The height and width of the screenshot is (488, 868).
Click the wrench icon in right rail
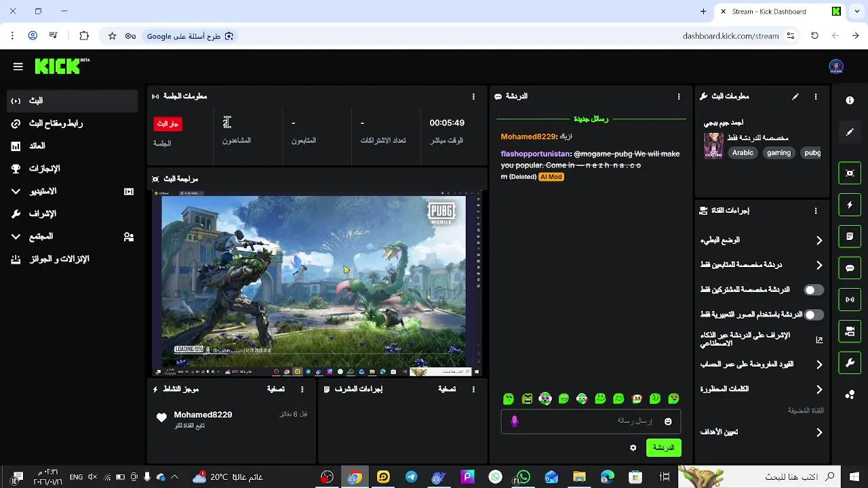coord(850,363)
